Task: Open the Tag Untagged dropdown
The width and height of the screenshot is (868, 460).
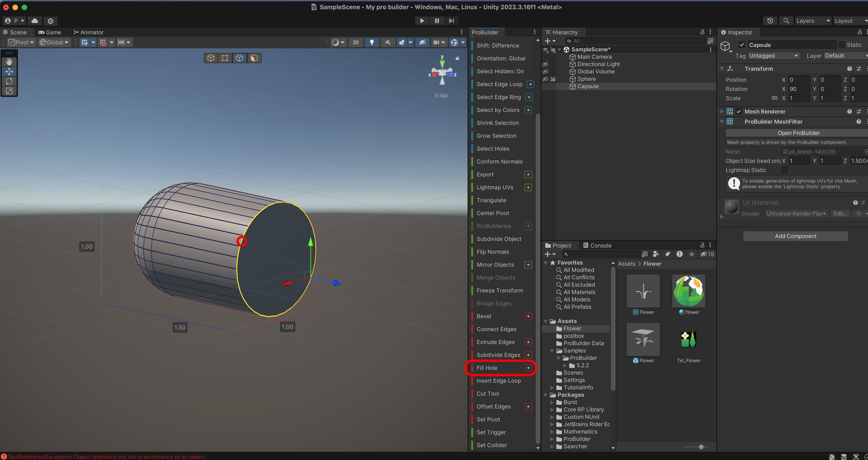Action: [773, 56]
